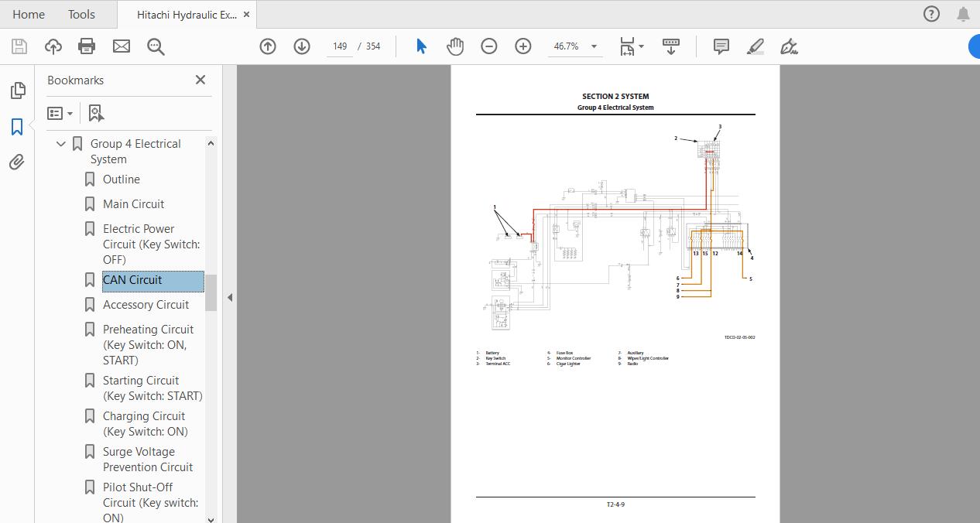Viewport: 980px width, 523px height.
Task: Collapse Group 4 Electrical System bookmark
Action: tap(61, 144)
